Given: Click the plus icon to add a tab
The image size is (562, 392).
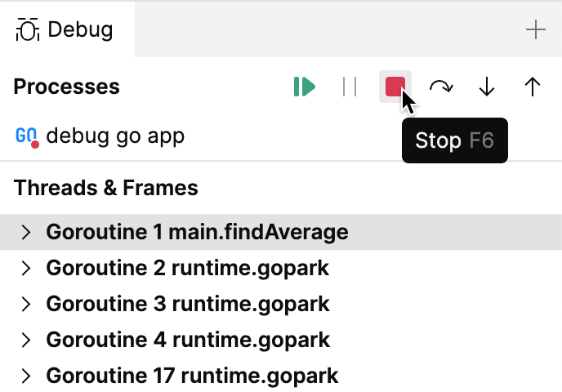Looking at the screenshot, I should click(535, 30).
